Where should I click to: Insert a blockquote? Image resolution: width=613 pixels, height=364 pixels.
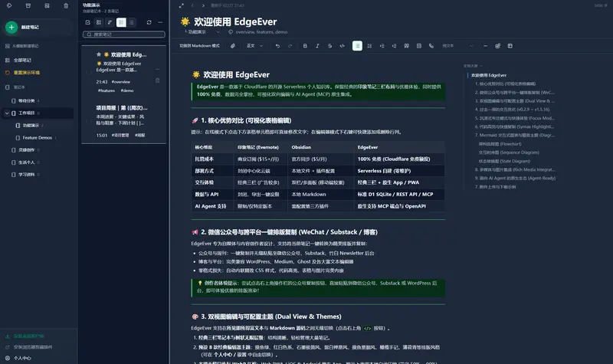pyautogui.click(x=407, y=46)
